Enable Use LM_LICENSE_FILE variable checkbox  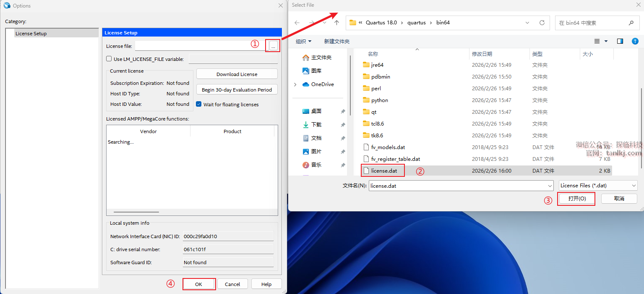pyautogui.click(x=109, y=59)
